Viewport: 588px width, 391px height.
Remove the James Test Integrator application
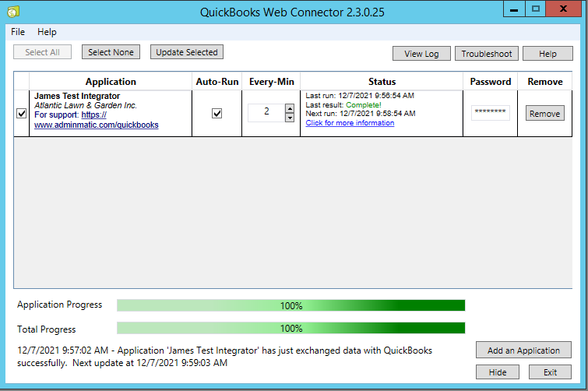[544, 113]
